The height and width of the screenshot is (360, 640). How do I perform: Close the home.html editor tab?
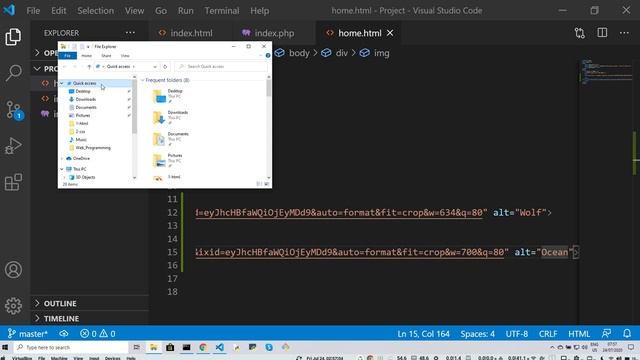pyautogui.click(x=390, y=33)
